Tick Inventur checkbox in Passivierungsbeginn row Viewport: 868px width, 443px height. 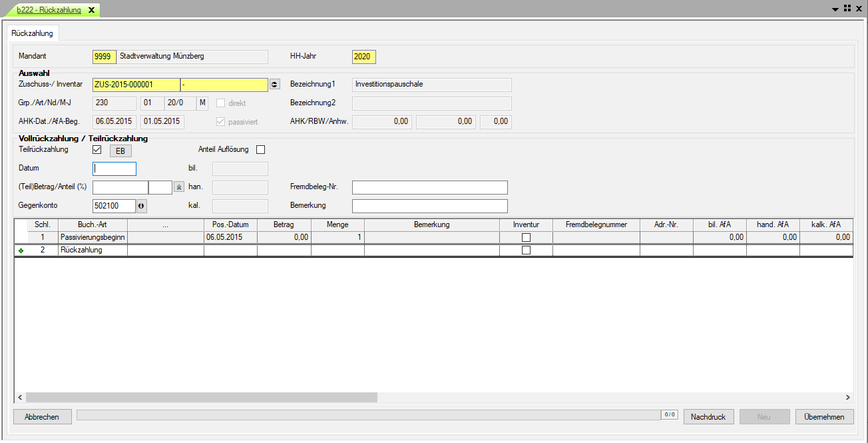(x=526, y=237)
